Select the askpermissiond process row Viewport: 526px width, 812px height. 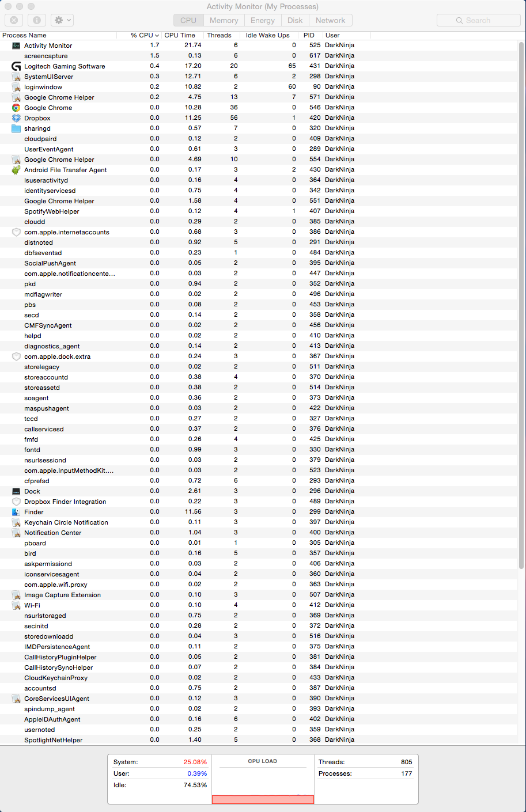pos(259,564)
